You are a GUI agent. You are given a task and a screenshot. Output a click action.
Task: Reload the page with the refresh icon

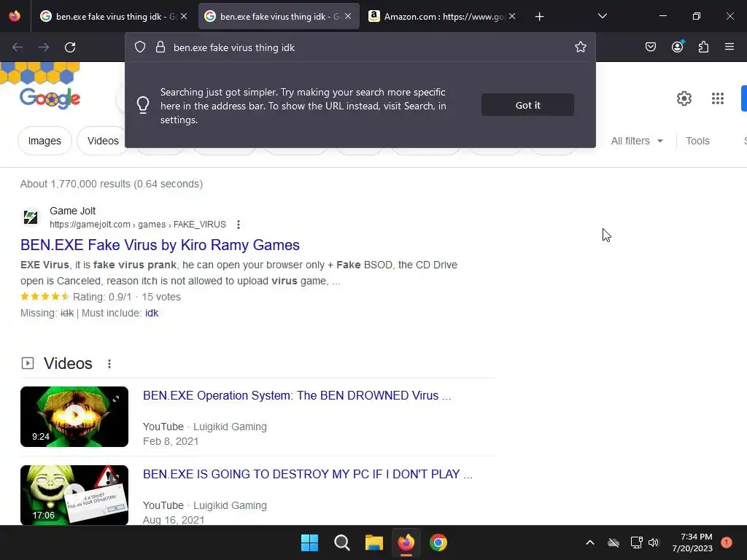pos(70,47)
